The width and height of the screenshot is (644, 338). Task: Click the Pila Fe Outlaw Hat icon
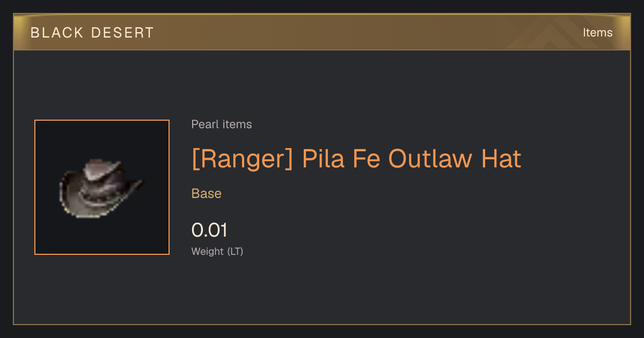coord(101,188)
